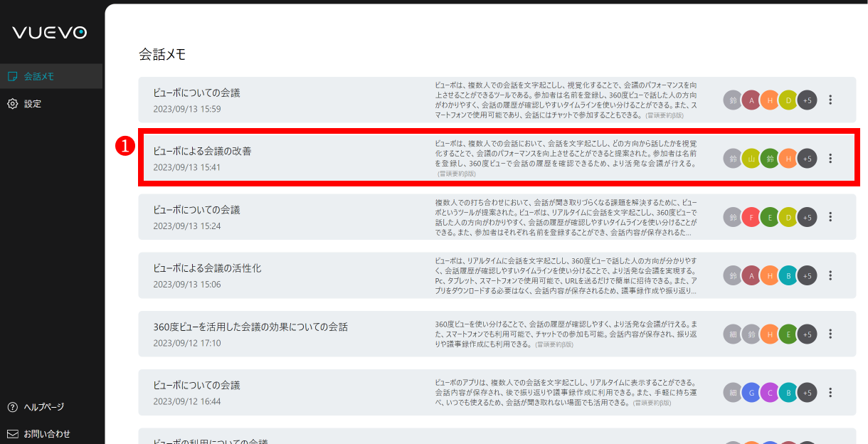The height and width of the screenshot is (444, 868).
Task: Click the +5 overflow avatar on the first memo
Action: [x=807, y=100]
